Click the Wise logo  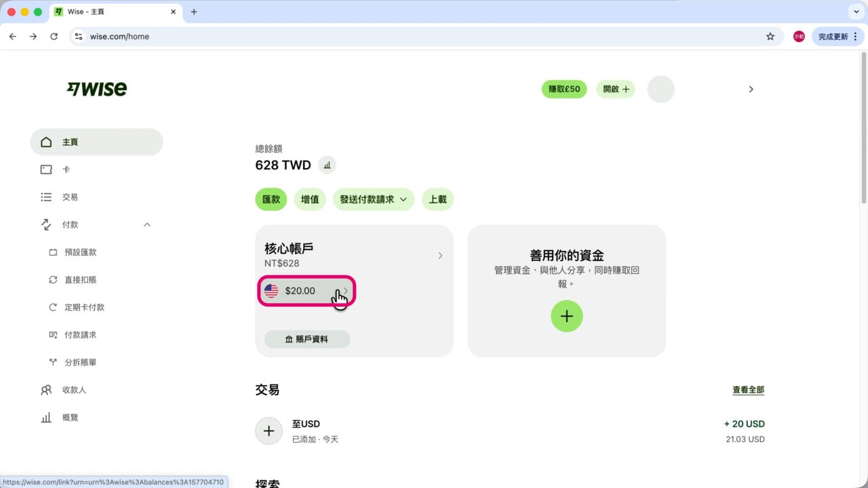click(96, 89)
